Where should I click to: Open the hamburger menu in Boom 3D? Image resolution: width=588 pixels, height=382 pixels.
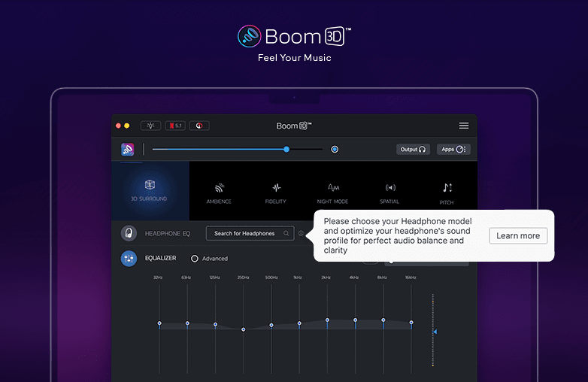[x=463, y=126]
